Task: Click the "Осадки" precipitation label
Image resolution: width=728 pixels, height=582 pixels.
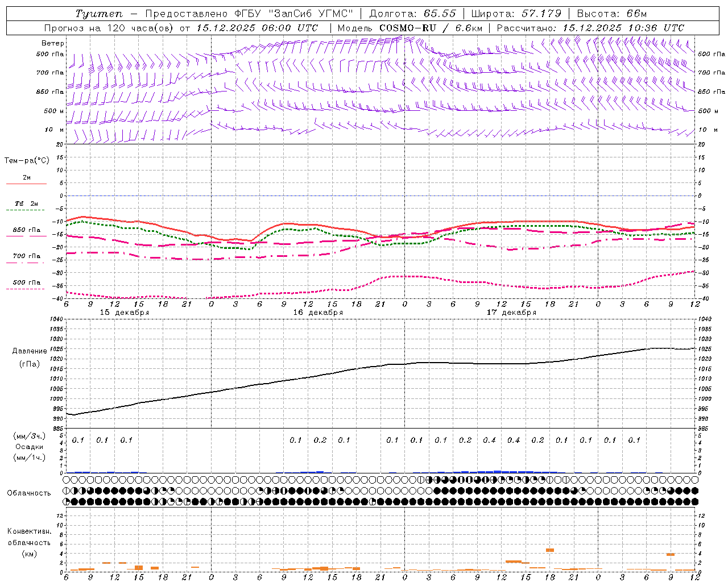Action: point(30,447)
